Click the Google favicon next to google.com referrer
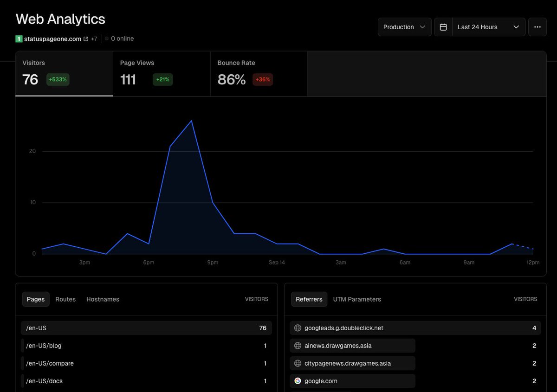This screenshot has height=392, width=557. [297, 381]
